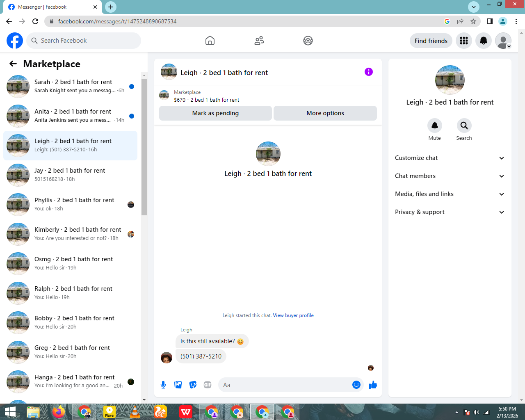
Task: Go to the Home feed icon
Action: click(210, 41)
